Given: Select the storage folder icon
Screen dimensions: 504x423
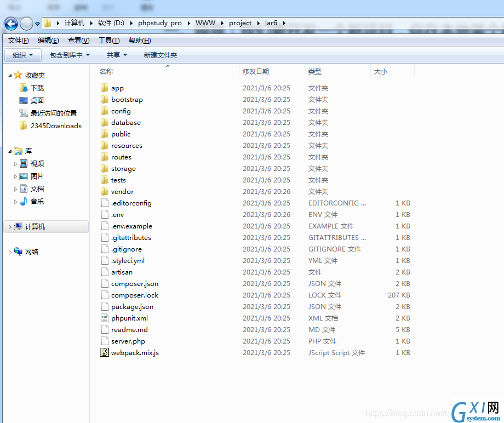Looking at the screenshot, I should coord(104,168).
